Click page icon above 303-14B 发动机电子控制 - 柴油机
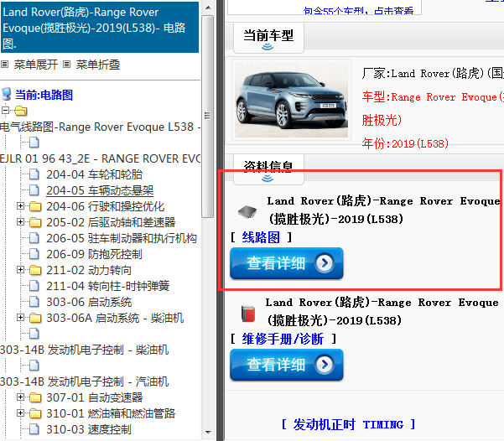The height and width of the screenshot is (441, 504). (x=34, y=334)
